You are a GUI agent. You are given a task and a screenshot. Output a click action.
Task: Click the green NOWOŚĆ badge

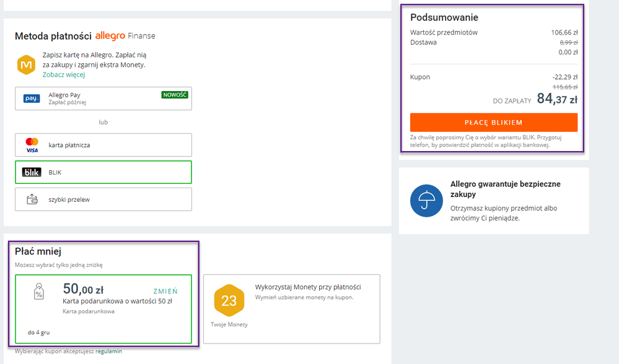[175, 95]
